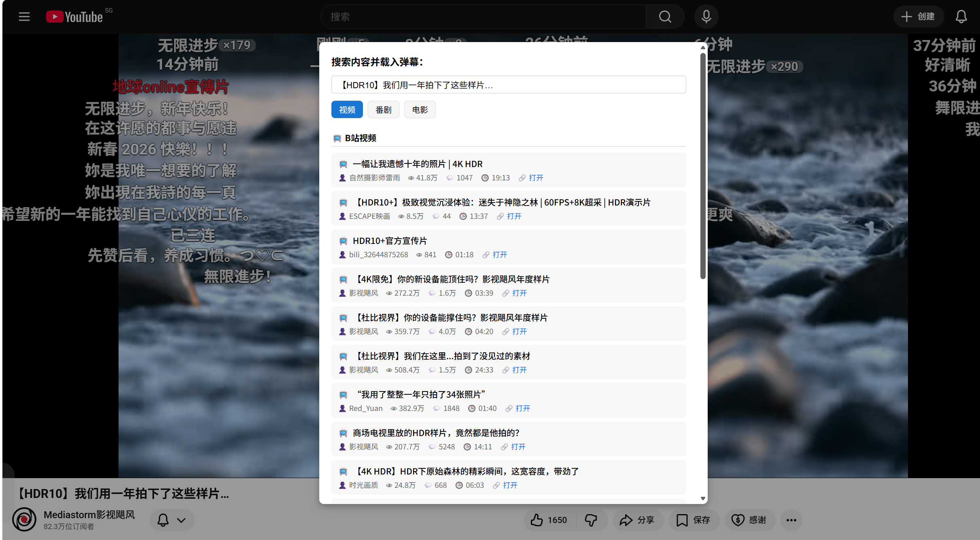Select result title 一幅让我遗憾十年的照片 | 4K HDR
Image resolution: width=980 pixels, height=540 pixels.
418,164
